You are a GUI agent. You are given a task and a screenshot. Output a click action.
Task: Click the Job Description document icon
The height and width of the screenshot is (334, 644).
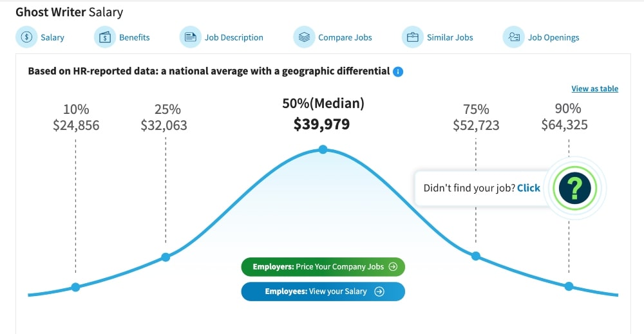(x=190, y=37)
